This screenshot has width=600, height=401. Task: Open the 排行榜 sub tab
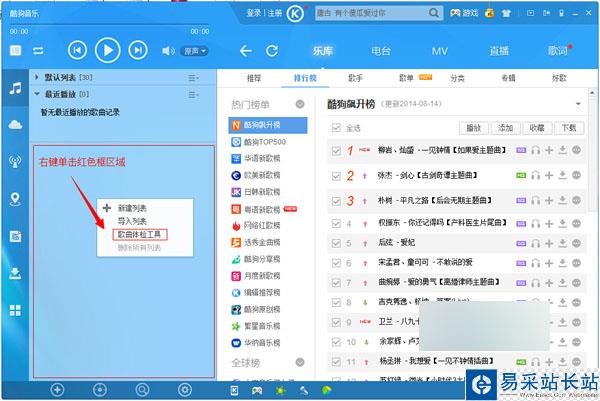coord(305,78)
